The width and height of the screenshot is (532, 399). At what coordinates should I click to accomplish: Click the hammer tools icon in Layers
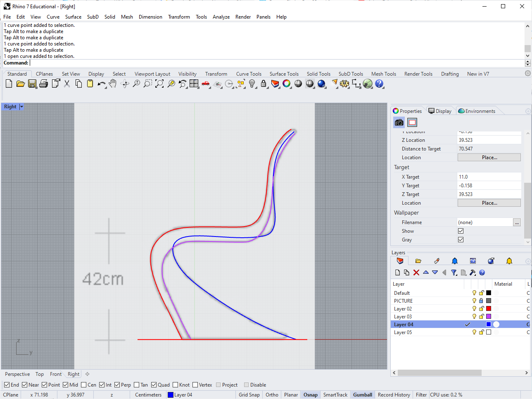tap(473, 272)
